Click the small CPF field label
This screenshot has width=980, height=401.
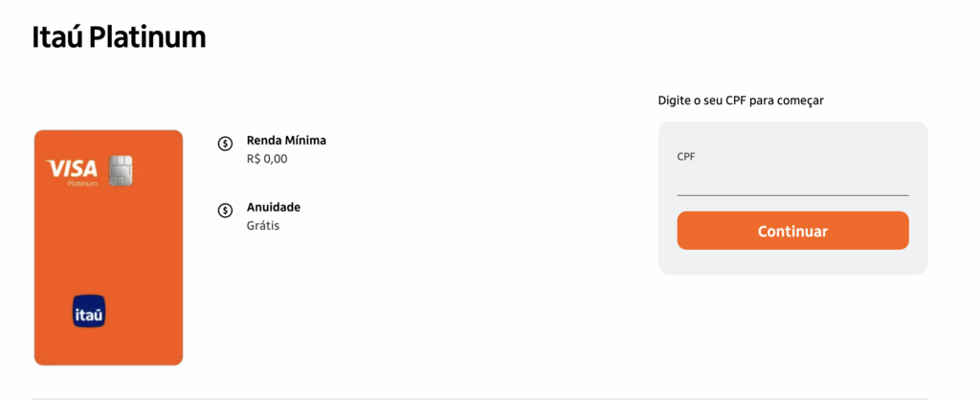coord(685,157)
